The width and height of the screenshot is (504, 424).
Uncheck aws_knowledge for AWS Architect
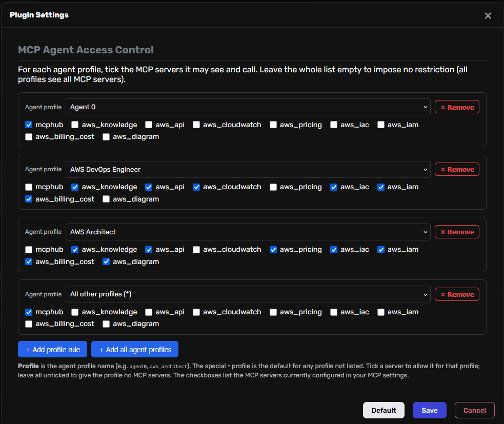coord(75,250)
